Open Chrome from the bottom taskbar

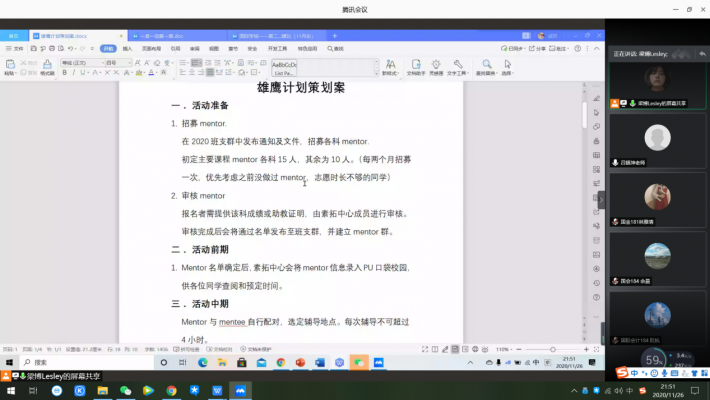point(171,390)
